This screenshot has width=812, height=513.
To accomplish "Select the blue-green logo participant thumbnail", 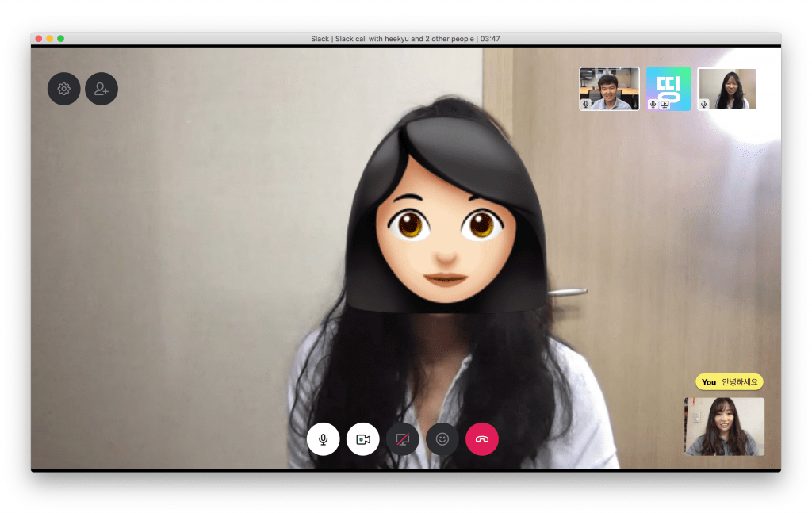I will click(x=668, y=89).
